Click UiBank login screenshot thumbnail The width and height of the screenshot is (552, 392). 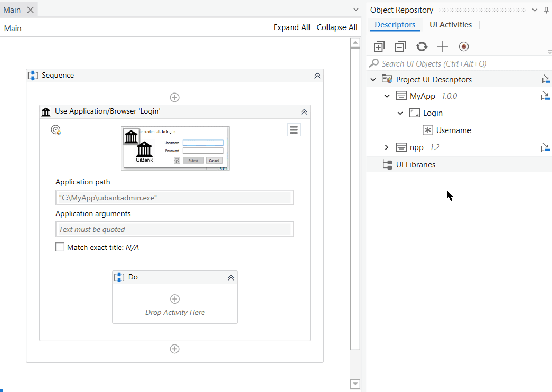(x=175, y=148)
